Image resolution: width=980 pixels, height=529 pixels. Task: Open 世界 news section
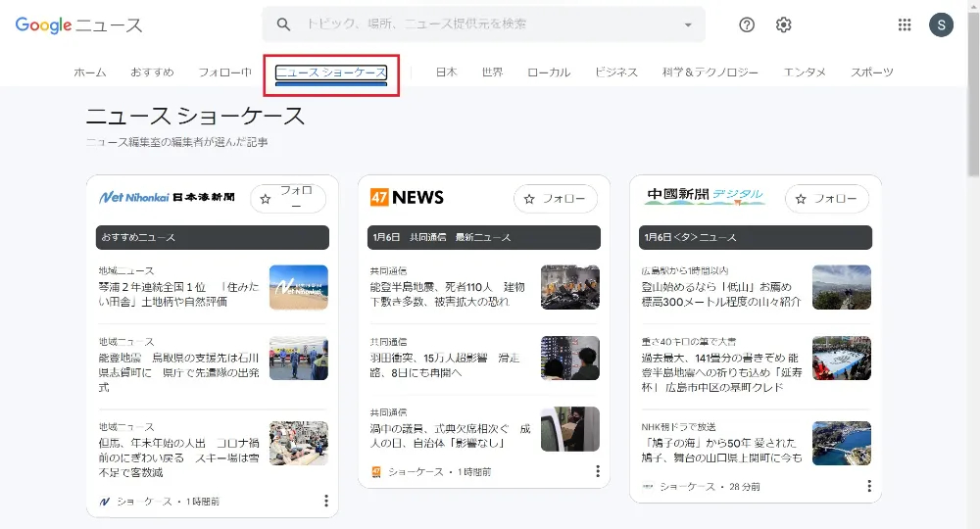pos(493,72)
